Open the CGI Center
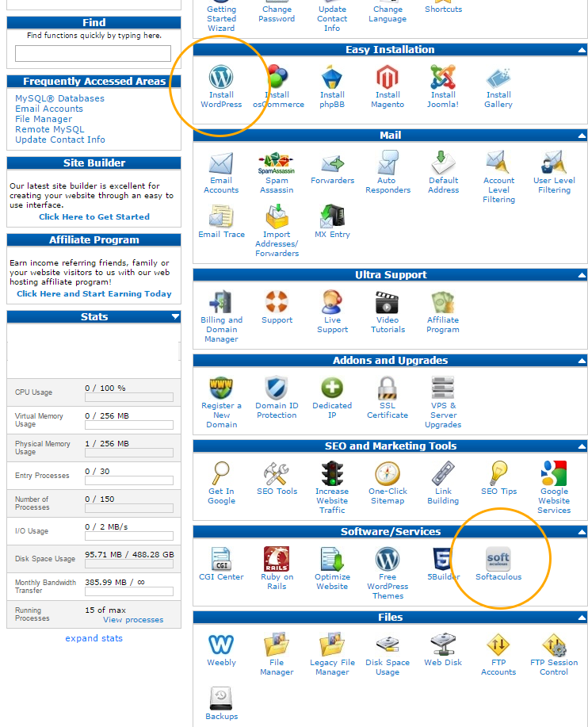Viewport: 588px width, 727px height. coord(221,559)
